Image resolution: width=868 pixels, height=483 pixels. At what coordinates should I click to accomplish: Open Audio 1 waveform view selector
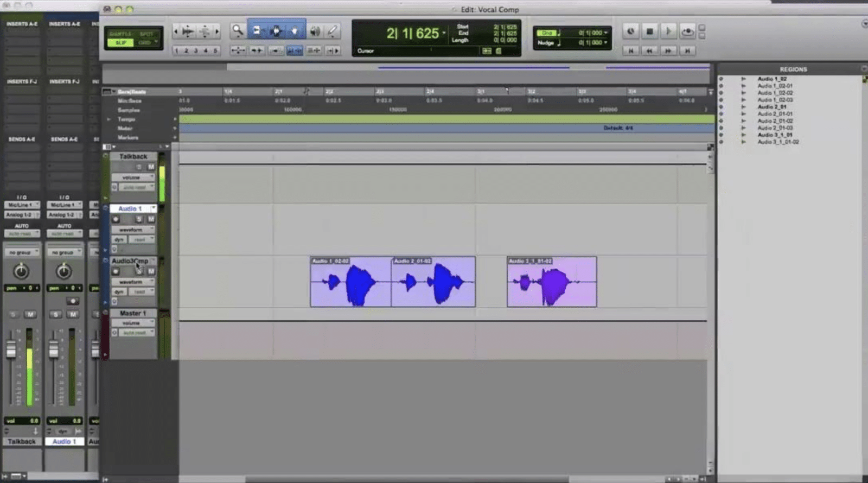click(133, 230)
